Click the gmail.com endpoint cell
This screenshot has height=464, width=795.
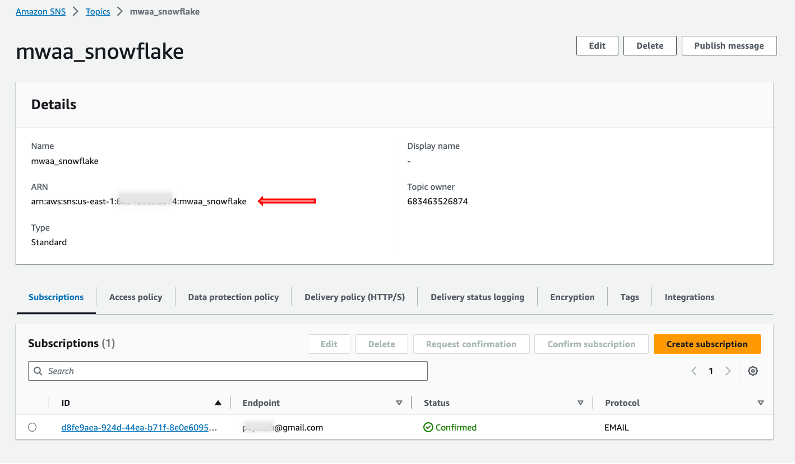coord(282,427)
